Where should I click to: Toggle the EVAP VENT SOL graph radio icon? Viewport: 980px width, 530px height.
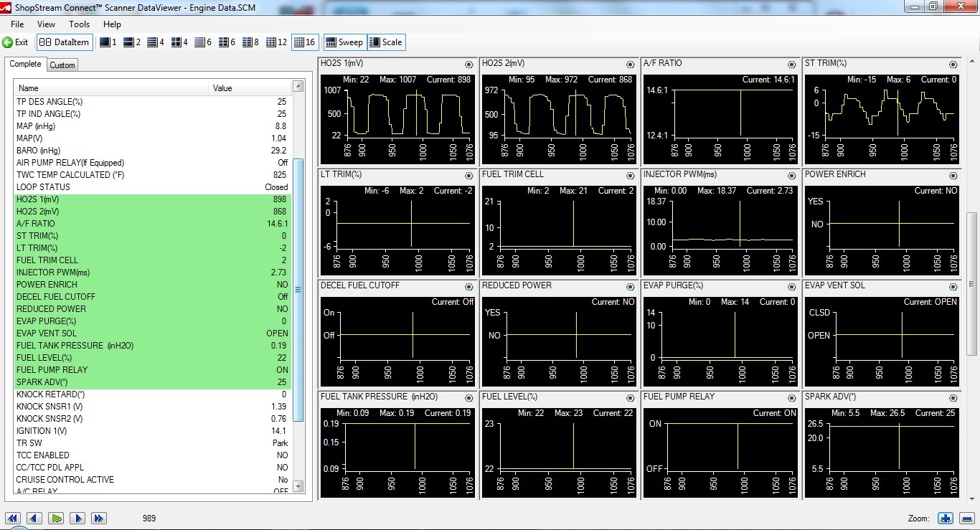tap(953, 287)
